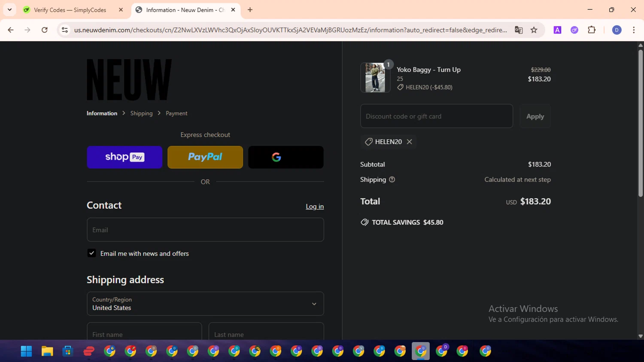This screenshot has height=362, width=644.
Task: Open the Chrome profile D avatar
Action: pyautogui.click(x=617, y=30)
